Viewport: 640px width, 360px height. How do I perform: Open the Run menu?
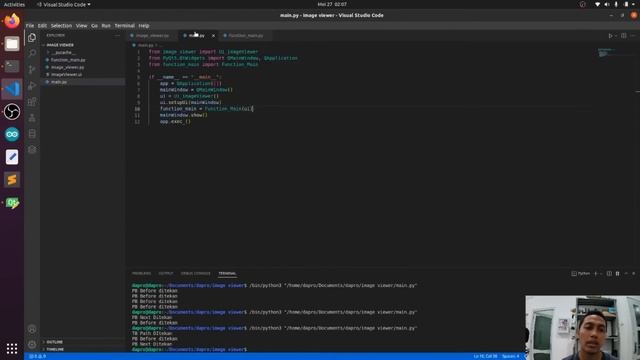(x=106, y=25)
